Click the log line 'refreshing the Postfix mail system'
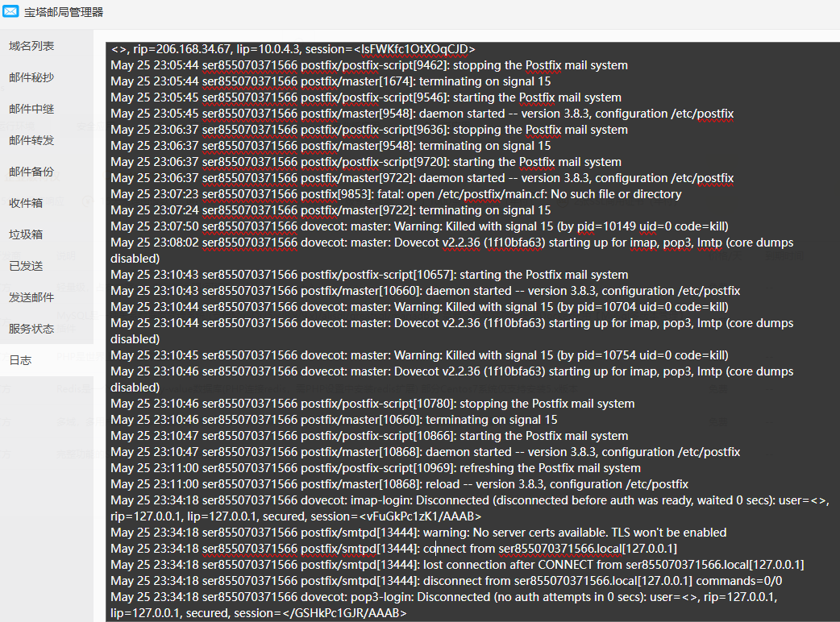The image size is (840, 622). click(x=376, y=468)
